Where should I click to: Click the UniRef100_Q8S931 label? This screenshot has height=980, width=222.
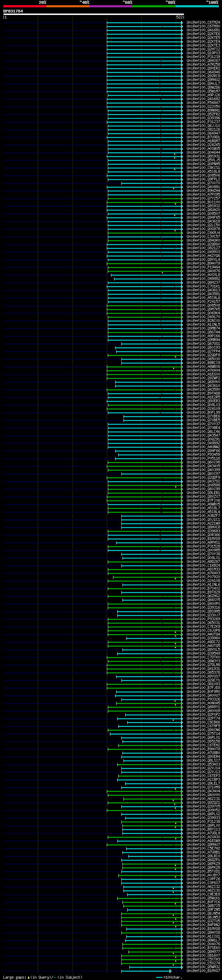pos(203,156)
